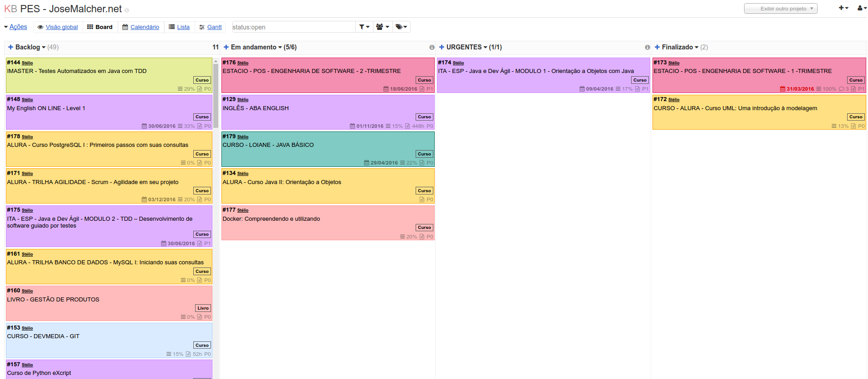This screenshot has height=379, width=868.
Task: Open the users filter dropdown
Action: pos(383,27)
